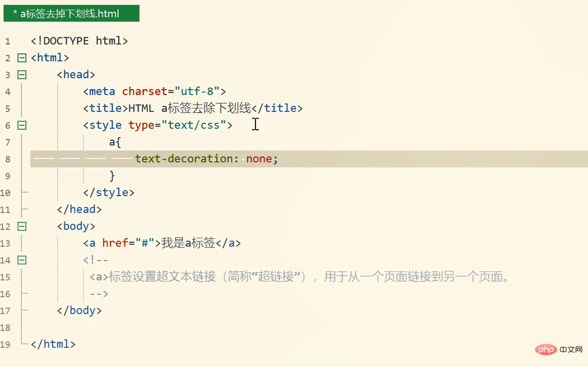Click the none value on line 8

click(259, 159)
